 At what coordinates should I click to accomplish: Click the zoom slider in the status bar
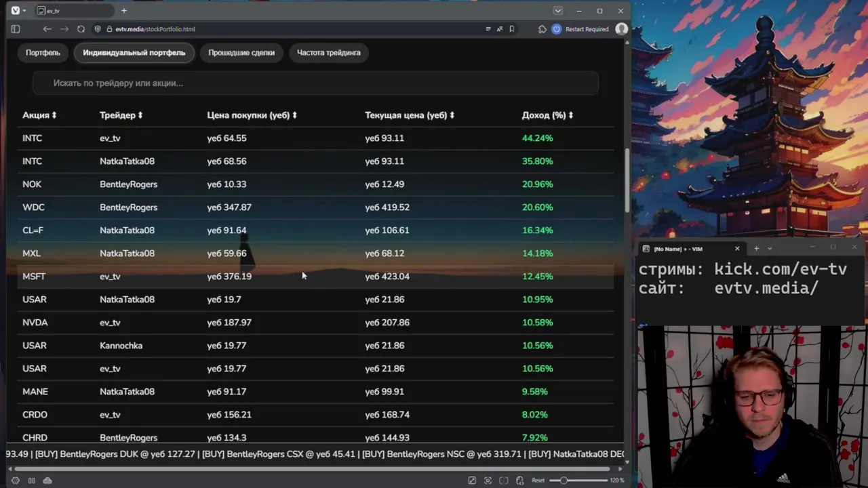[578, 481]
